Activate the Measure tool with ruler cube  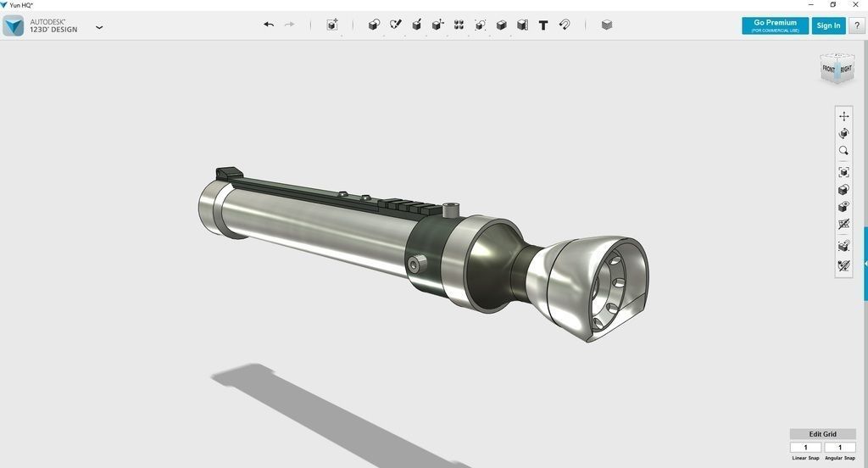pyautogui.click(x=522, y=25)
